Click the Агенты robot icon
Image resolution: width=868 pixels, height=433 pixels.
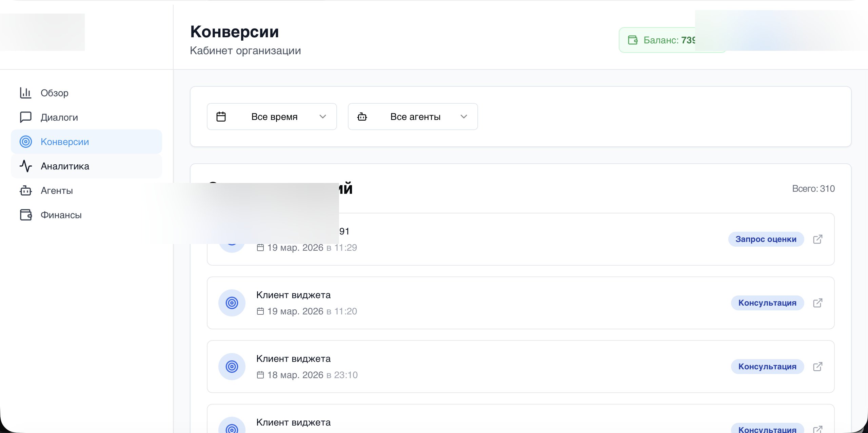[x=25, y=190]
